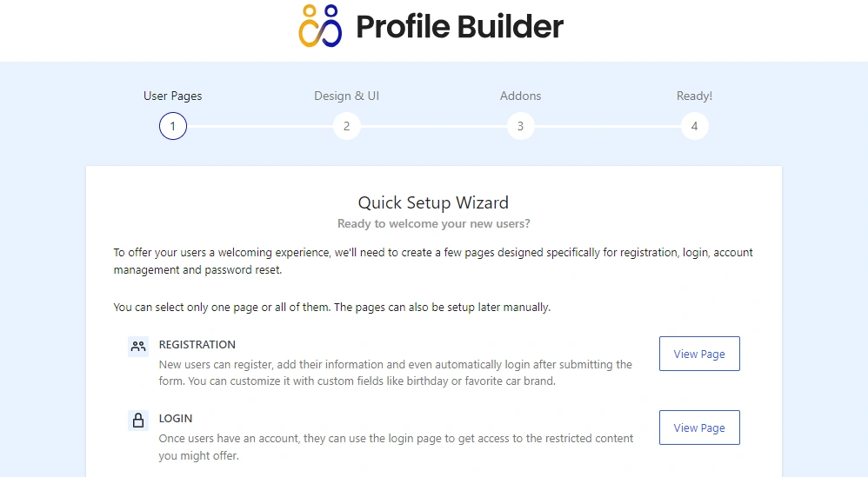Click the REGISTRATION heading
Viewport: 868px width, 477px height.
[x=197, y=345]
